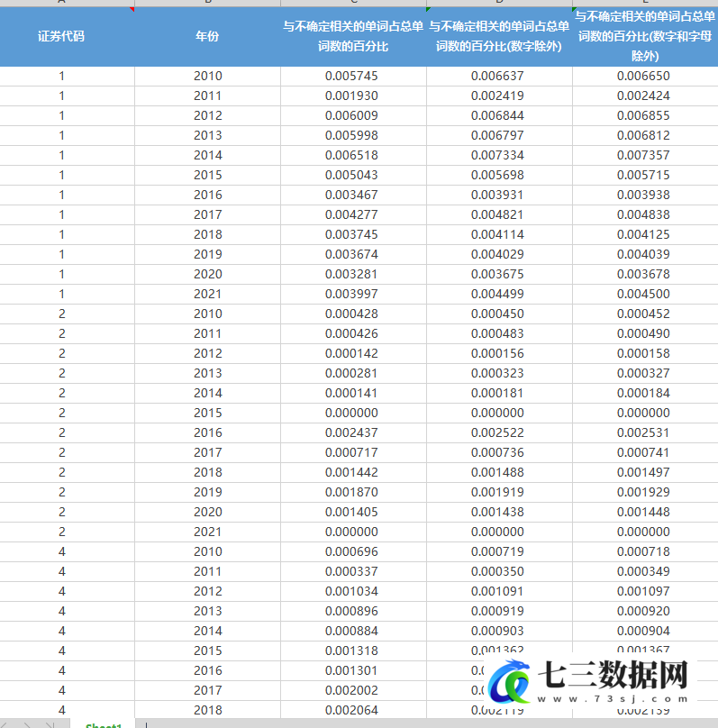718x728 pixels.
Task: Click the value 0.002424
Action: click(x=645, y=96)
